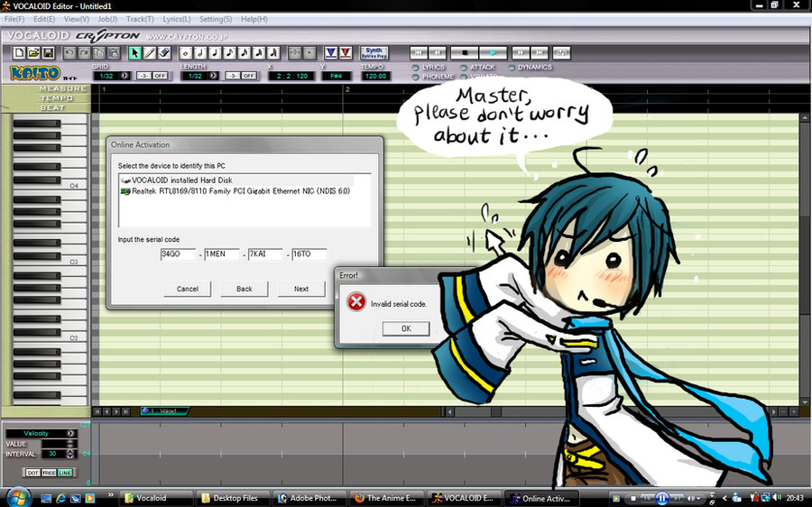
Task: Click Cancel in Online Activation dialog
Action: [x=188, y=289]
